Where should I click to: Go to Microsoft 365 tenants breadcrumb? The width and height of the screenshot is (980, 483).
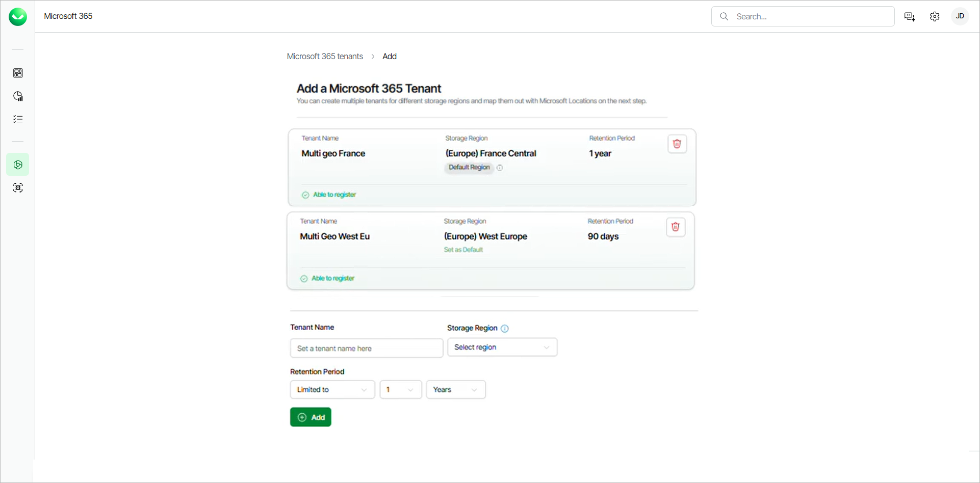[x=325, y=57]
